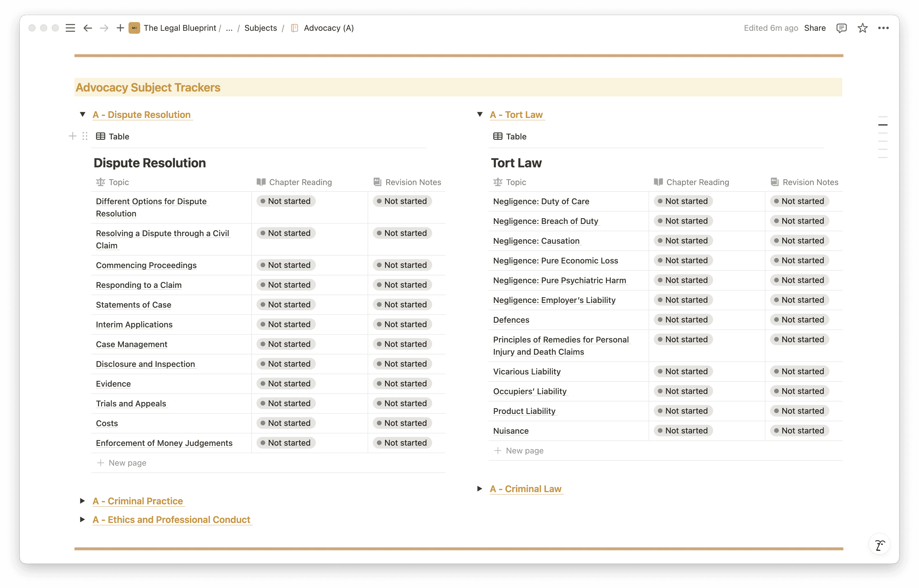
Task: Add a block with the plus beside Table
Action: point(73,136)
